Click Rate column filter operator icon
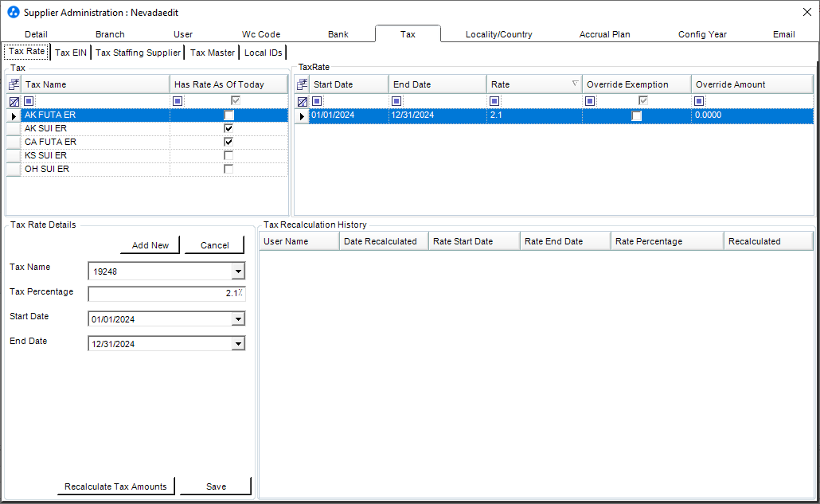The width and height of the screenshot is (820, 504). coord(494,101)
